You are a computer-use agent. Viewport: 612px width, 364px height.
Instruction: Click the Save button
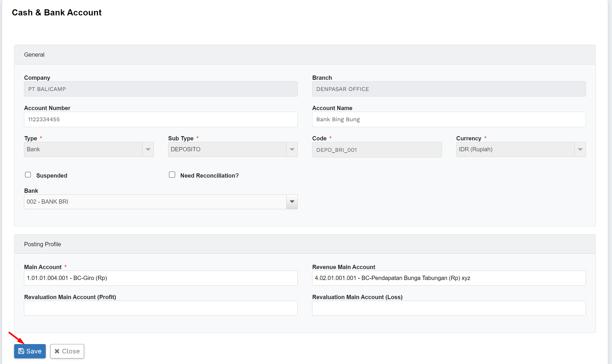(x=30, y=351)
